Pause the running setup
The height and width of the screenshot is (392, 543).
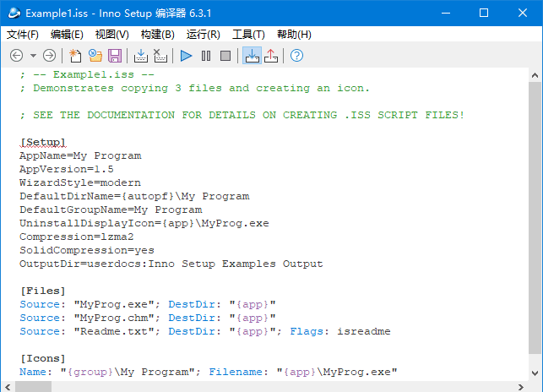(x=206, y=56)
